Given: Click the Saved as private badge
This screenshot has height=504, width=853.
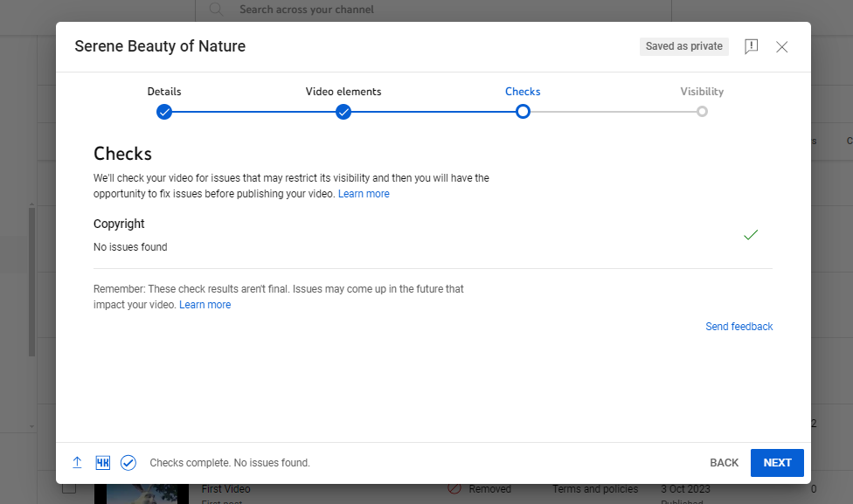Looking at the screenshot, I should 683,47.
